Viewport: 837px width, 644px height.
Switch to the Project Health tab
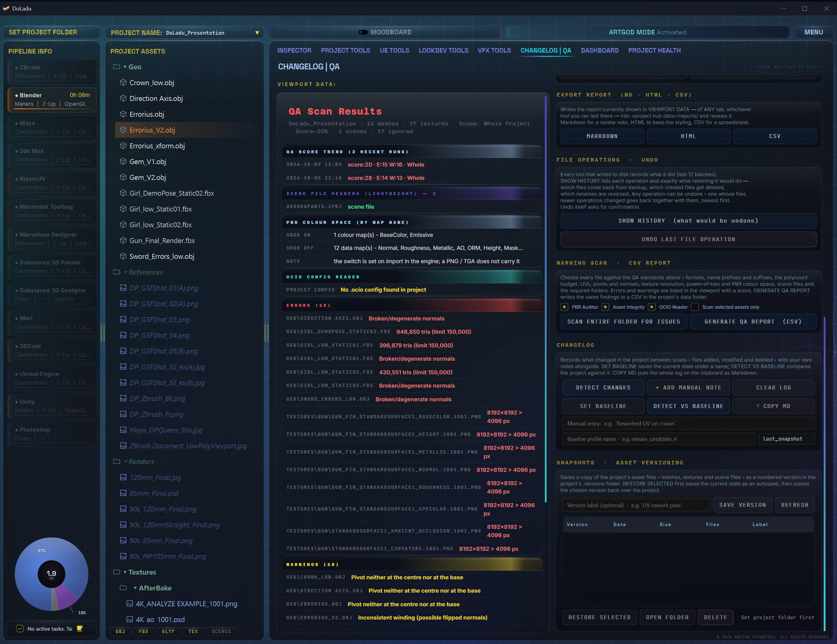point(654,50)
